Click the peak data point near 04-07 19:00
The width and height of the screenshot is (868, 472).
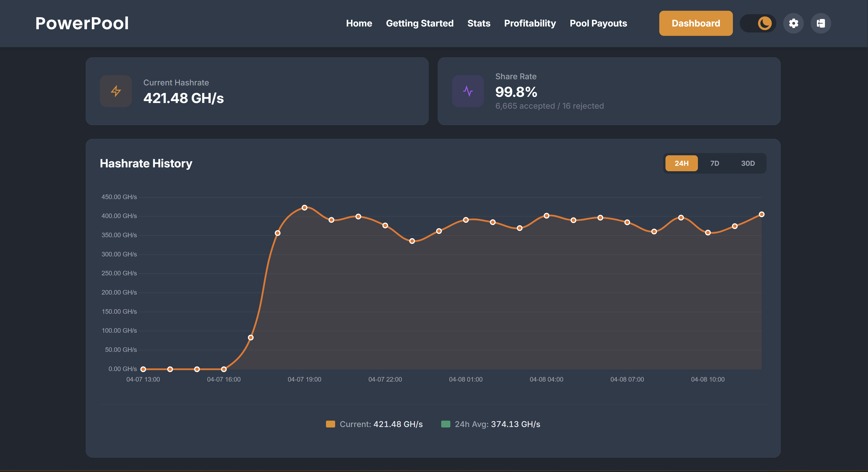304,208
